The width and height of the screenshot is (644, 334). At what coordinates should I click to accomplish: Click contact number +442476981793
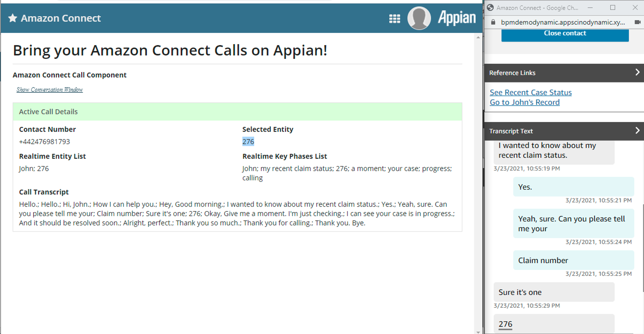click(x=44, y=142)
